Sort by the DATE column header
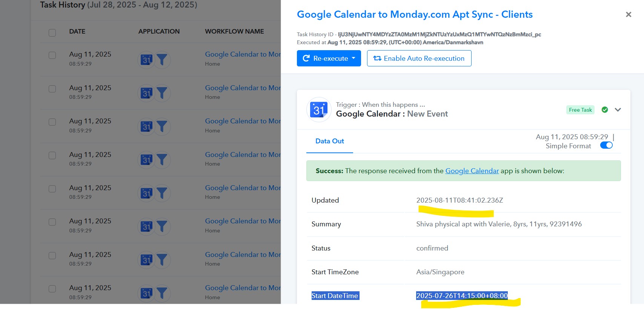644x309 pixels. 77,31
